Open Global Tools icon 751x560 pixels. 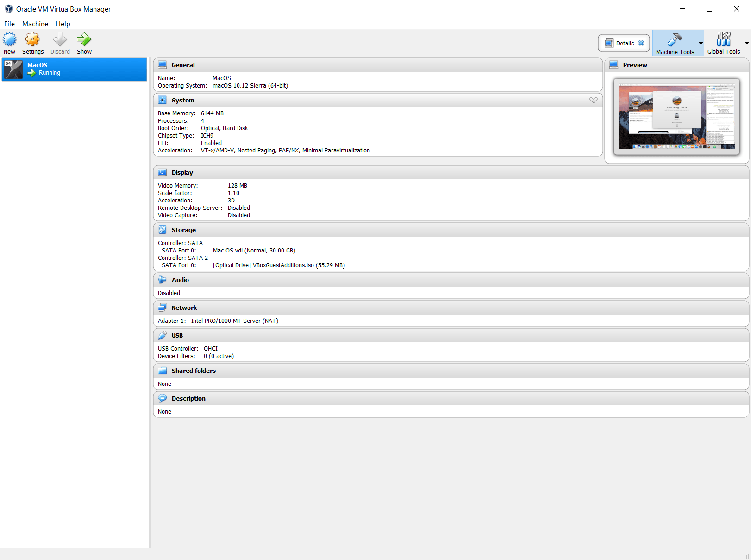tap(723, 40)
